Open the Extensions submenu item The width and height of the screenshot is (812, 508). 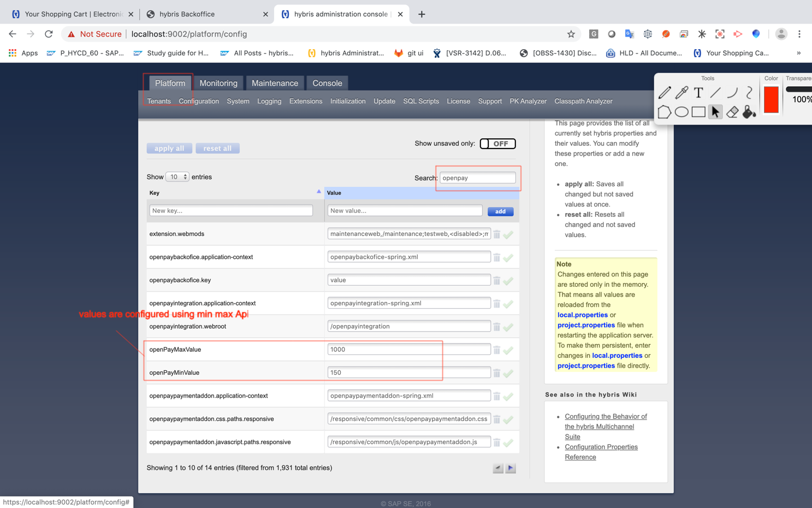(x=305, y=101)
